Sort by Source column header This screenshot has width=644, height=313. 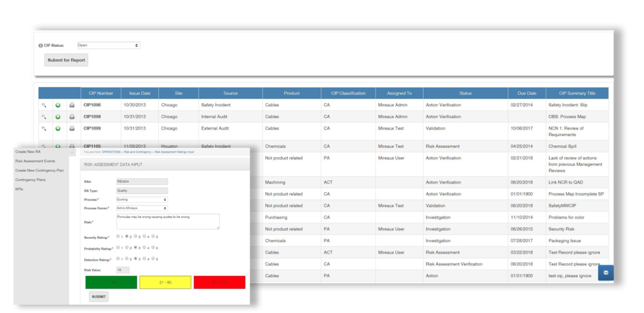pos(230,93)
